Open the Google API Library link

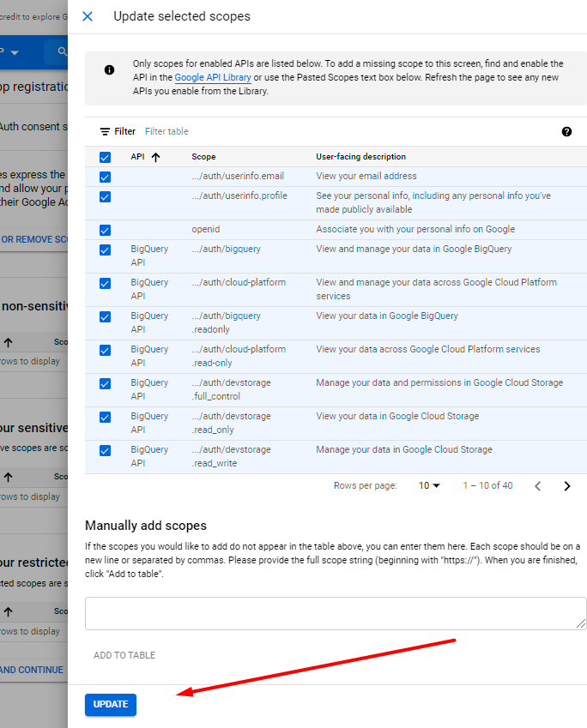coord(213,77)
